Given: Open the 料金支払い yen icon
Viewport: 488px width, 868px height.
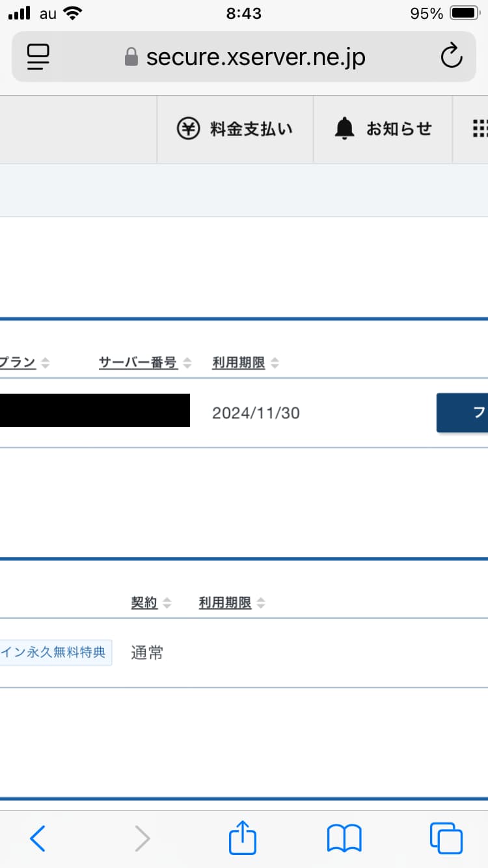Looking at the screenshot, I should (x=189, y=128).
